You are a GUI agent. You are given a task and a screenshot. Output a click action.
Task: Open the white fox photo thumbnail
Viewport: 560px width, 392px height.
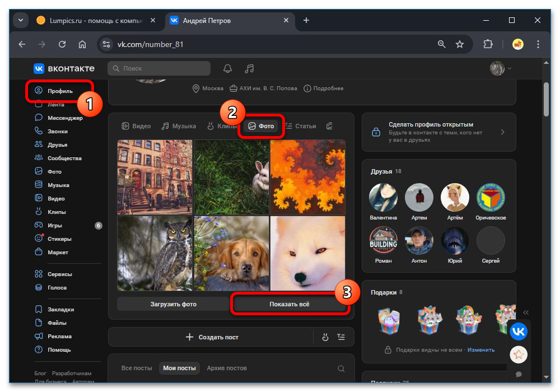pyautogui.click(x=308, y=253)
